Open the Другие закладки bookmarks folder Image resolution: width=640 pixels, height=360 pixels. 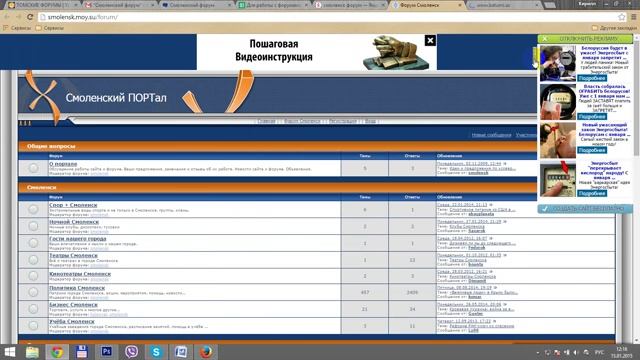[614, 28]
